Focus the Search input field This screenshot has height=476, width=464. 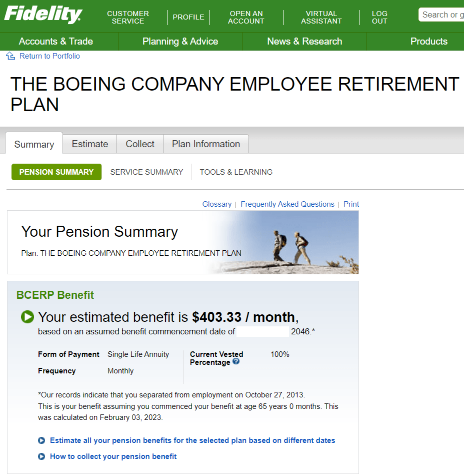441,15
